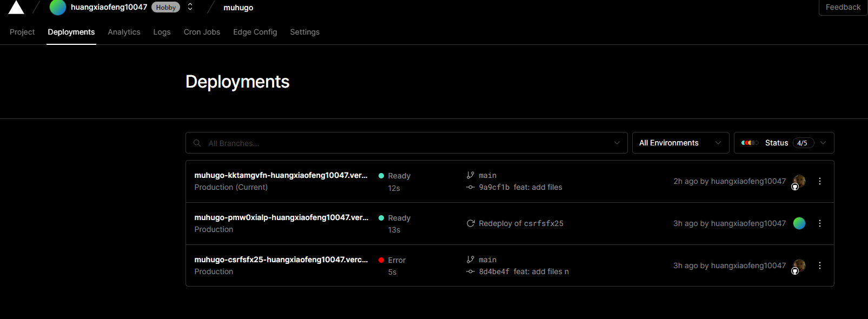Click the Feedback button

[843, 7]
